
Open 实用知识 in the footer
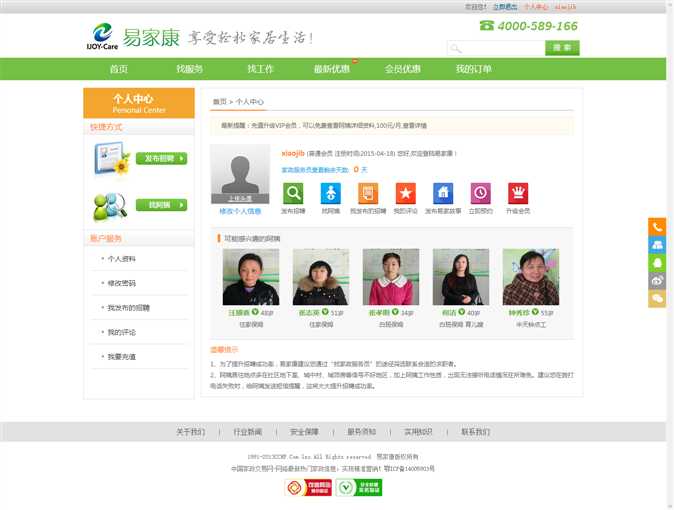tap(418, 432)
